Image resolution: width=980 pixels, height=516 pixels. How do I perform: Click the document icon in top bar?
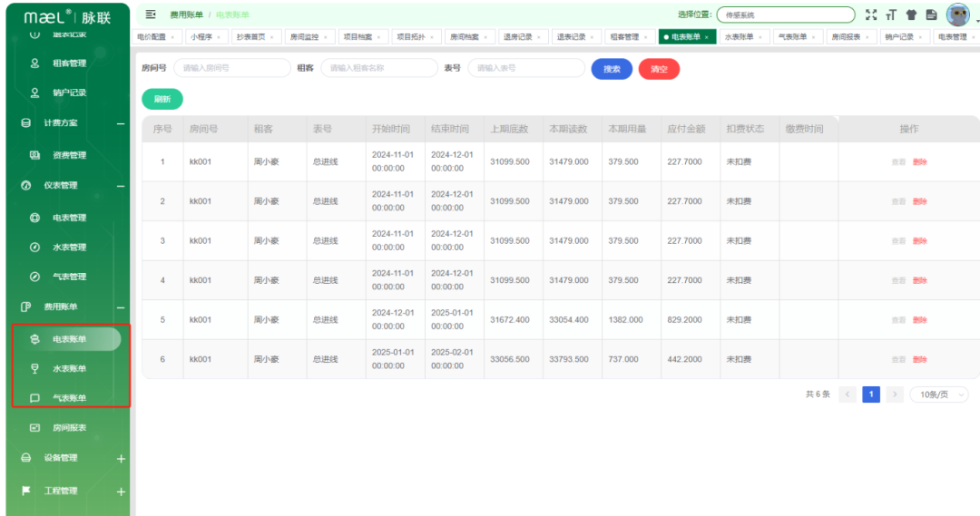pyautogui.click(x=931, y=15)
